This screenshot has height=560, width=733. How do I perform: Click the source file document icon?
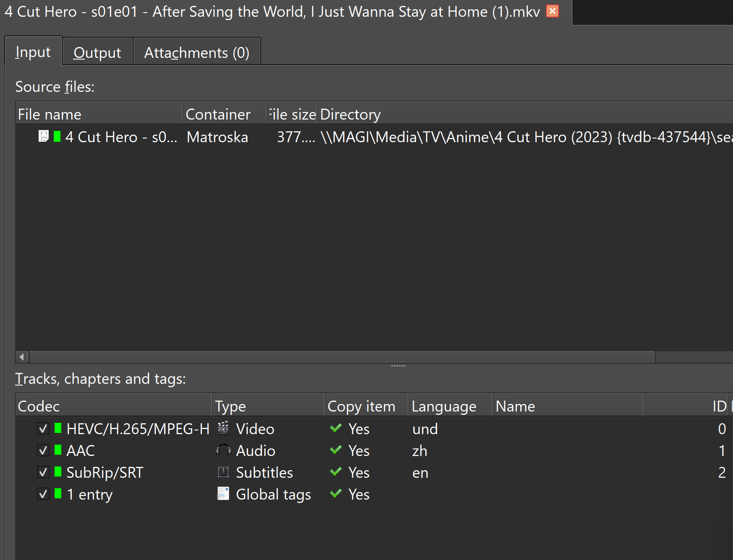coord(43,136)
